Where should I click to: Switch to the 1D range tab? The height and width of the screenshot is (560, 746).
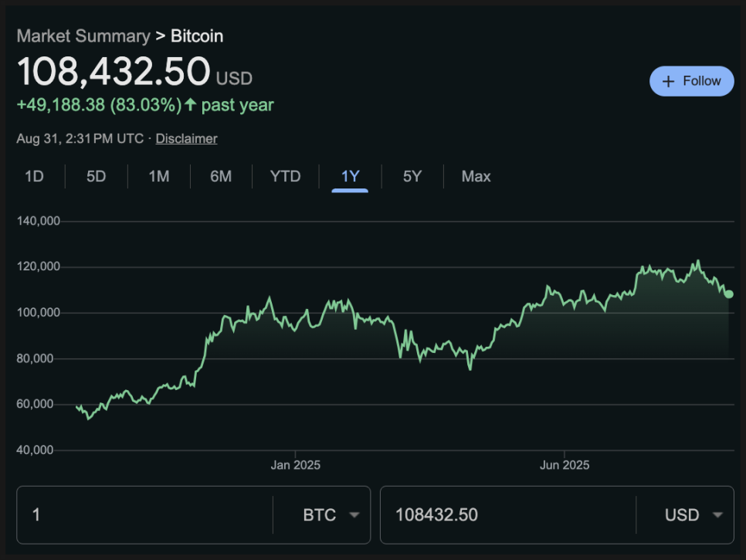(x=34, y=177)
